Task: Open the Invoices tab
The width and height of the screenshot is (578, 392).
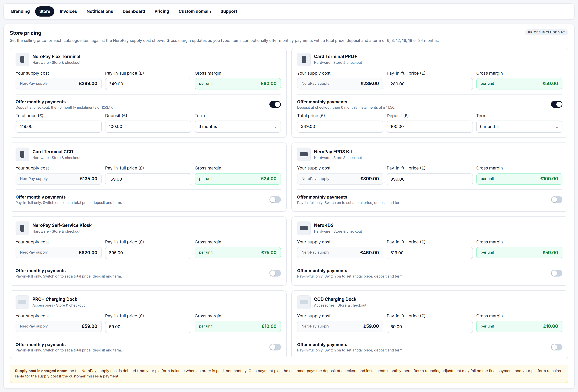Action: [68, 11]
